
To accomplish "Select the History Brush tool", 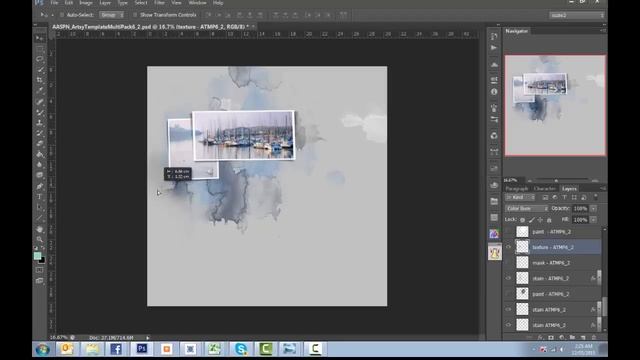I will pyautogui.click(x=40, y=133).
